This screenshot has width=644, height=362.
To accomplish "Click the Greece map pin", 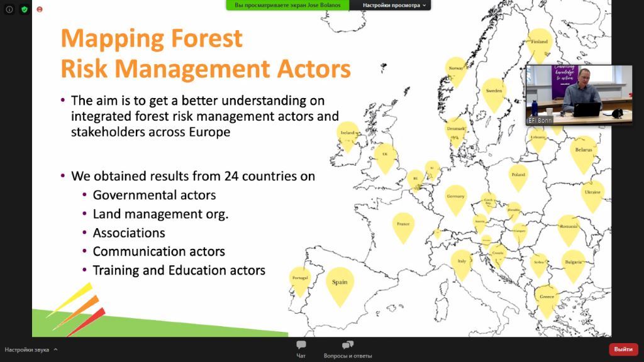I will [x=547, y=301].
